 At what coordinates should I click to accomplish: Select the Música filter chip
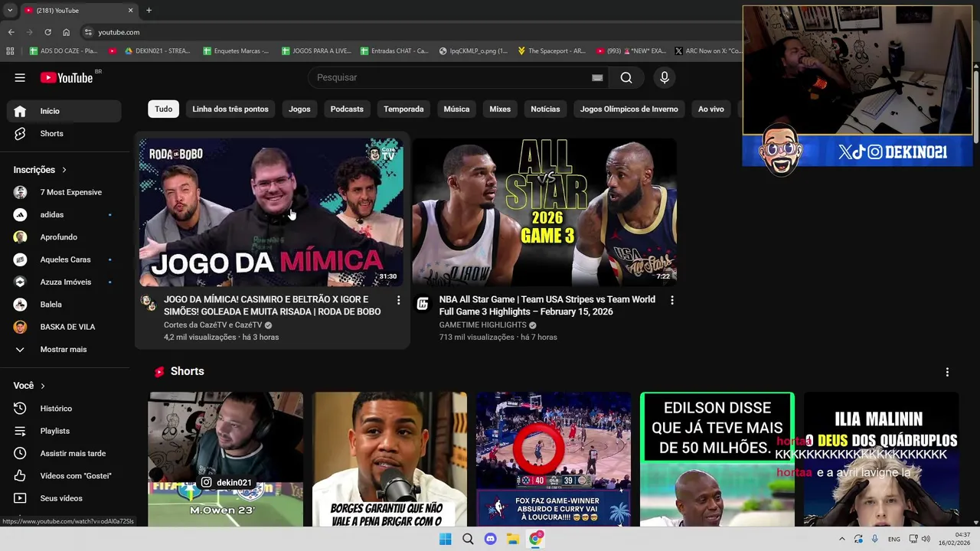(x=456, y=109)
